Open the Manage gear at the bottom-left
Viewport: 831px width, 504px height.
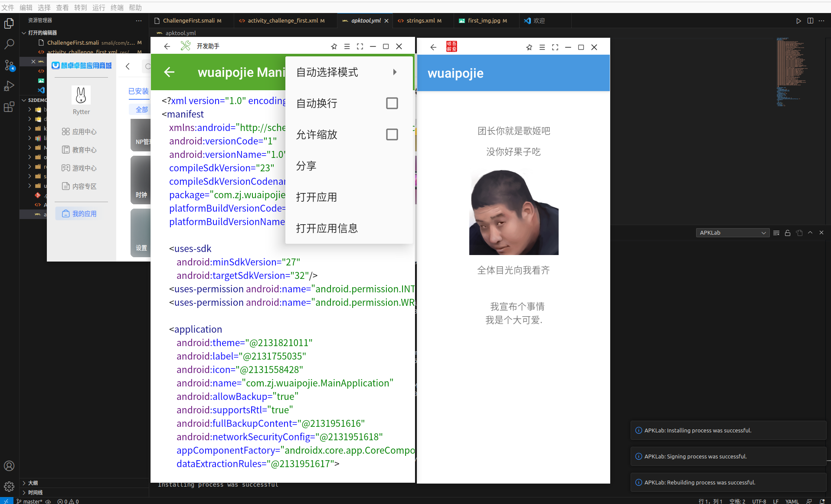[9, 487]
